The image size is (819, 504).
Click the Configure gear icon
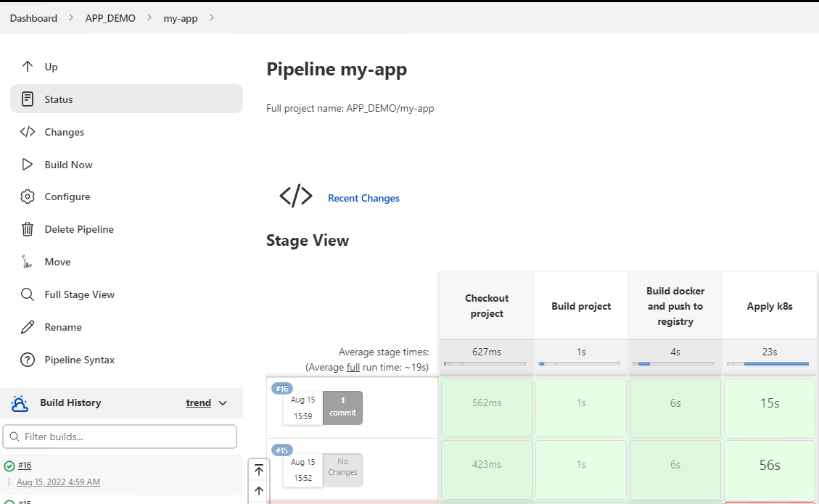pyautogui.click(x=28, y=197)
